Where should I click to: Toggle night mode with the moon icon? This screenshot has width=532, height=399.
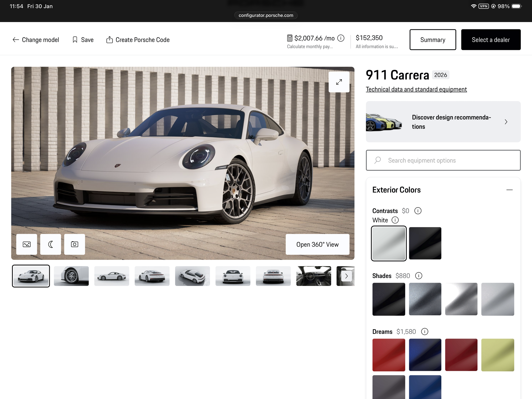51,244
